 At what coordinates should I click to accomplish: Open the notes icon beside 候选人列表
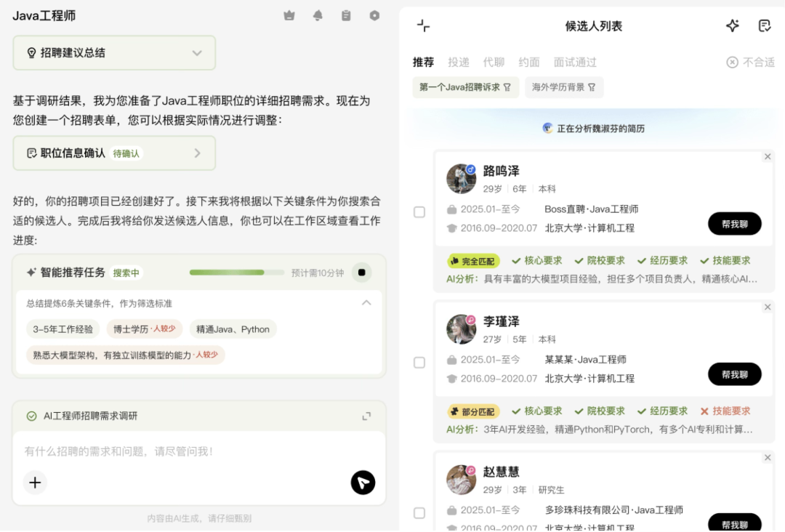click(765, 25)
